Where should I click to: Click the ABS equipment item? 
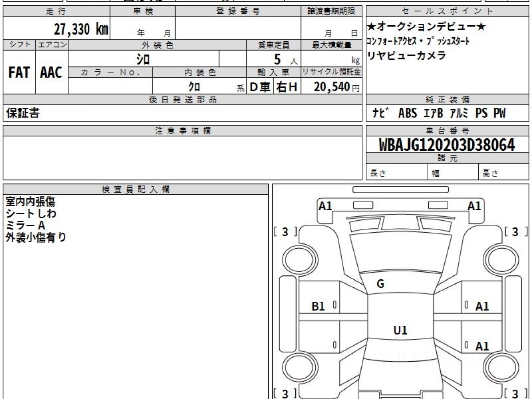pyautogui.click(x=407, y=113)
